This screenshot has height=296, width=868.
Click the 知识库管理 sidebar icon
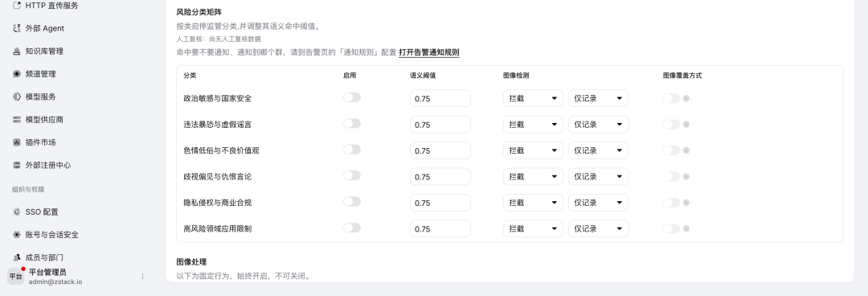pyautogui.click(x=17, y=51)
